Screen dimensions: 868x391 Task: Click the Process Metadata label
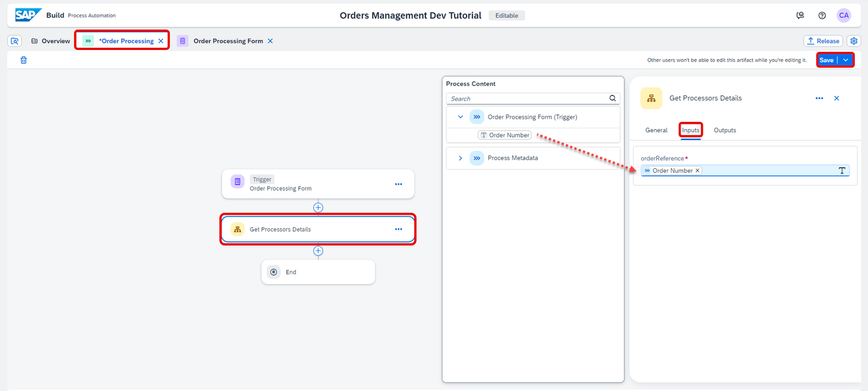(512, 158)
